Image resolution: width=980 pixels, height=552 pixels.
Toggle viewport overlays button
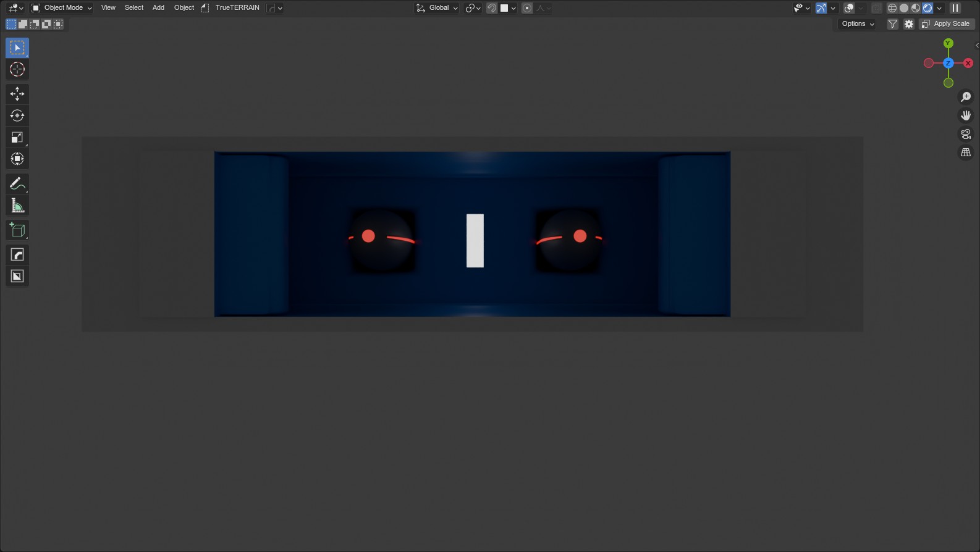[850, 8]
